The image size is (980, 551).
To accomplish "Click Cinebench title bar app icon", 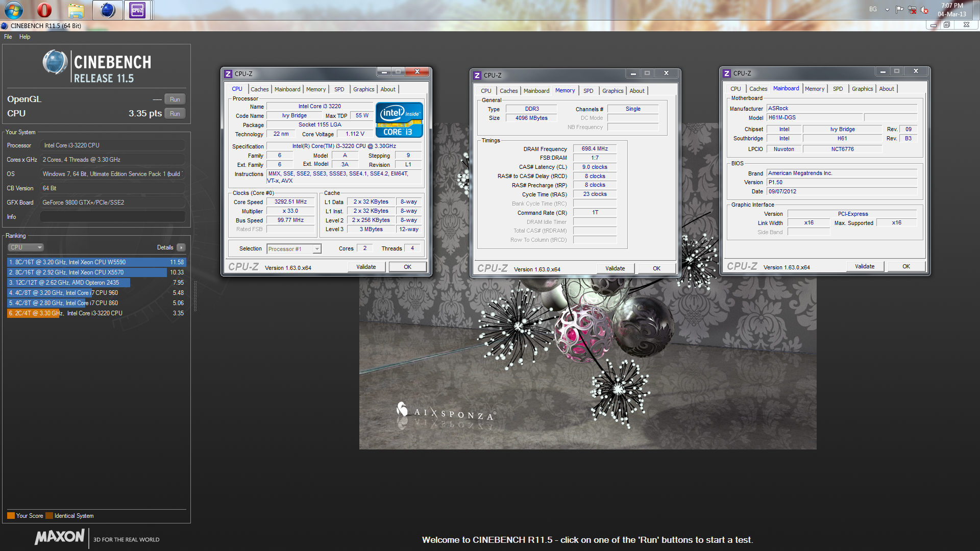I will (5, 26).
